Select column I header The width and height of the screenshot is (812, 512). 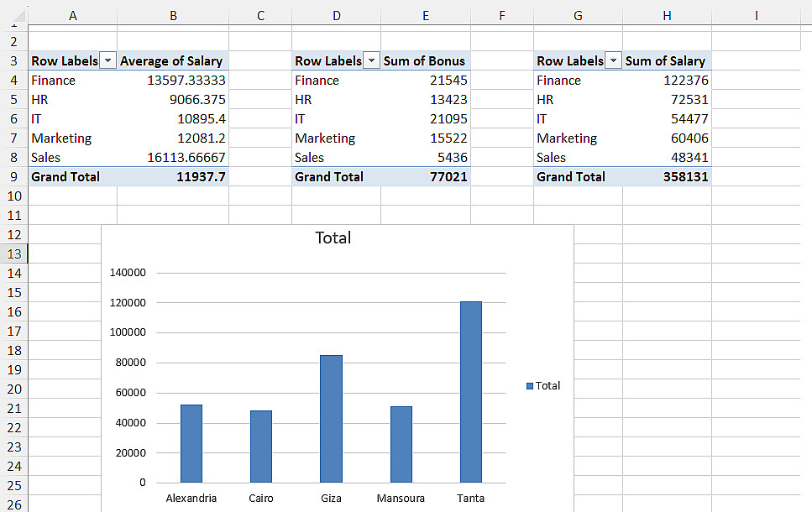(x=756, y=16)
